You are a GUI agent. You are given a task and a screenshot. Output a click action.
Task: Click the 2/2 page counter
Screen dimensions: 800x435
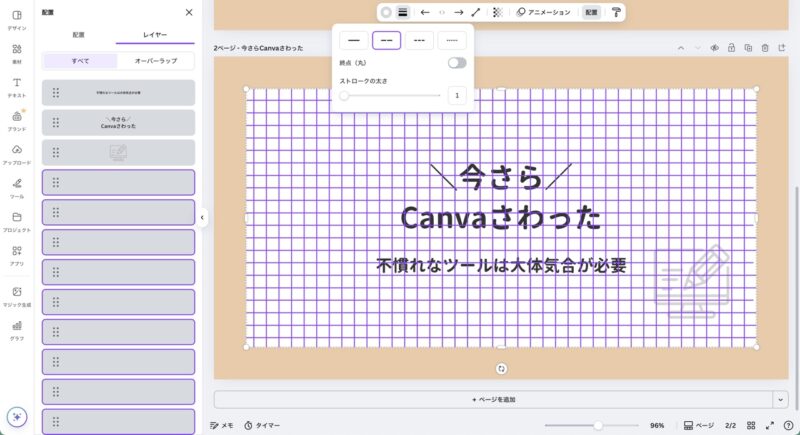point(731,425)
